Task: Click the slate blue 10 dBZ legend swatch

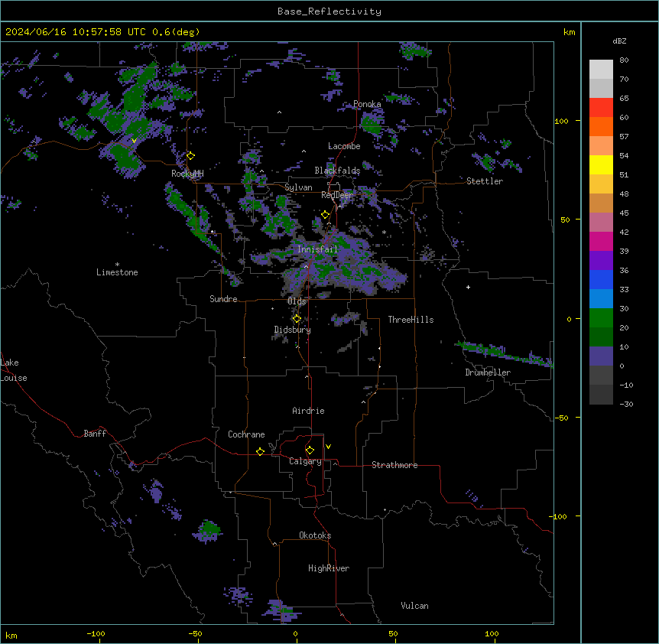Action: pyautogui.click(x=601, y=356)
